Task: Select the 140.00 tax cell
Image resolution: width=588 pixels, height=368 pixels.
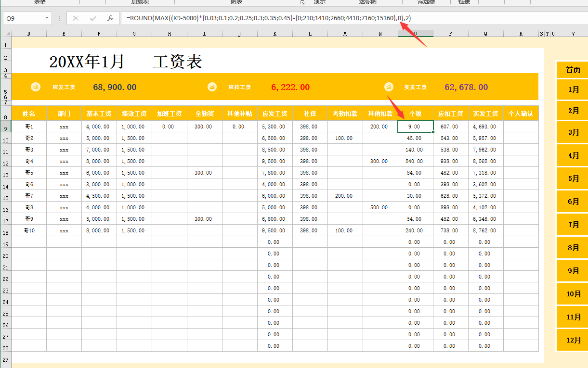Action: pos(416,150)
